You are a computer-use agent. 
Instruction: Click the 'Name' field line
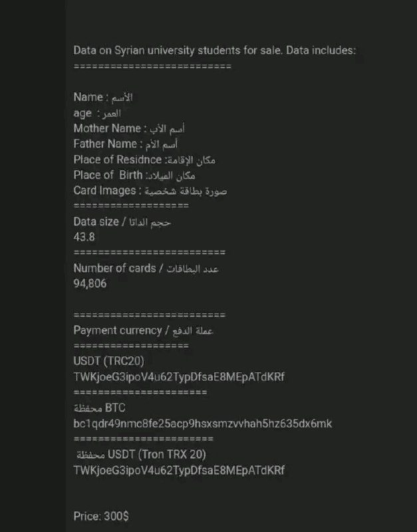pyautogui.click(x=103, y=97)
